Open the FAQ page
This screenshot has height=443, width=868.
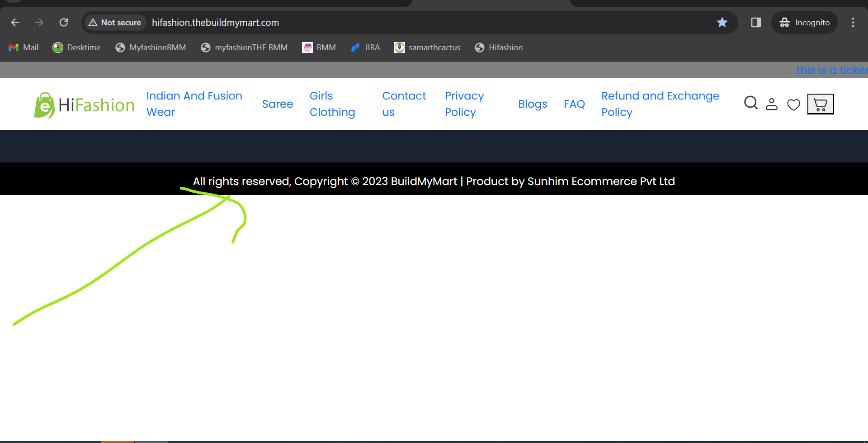[x=574, y=104]
